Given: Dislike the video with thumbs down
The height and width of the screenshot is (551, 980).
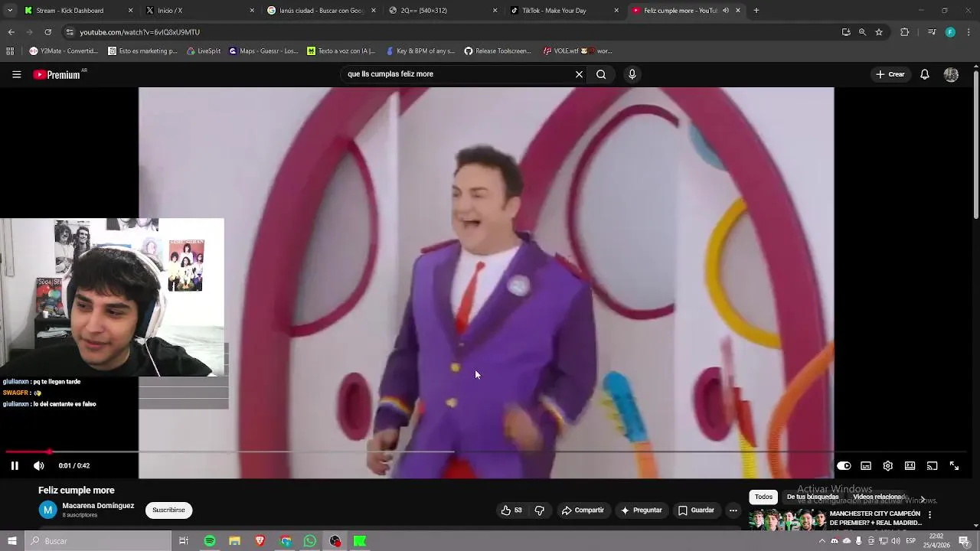Looking at the screenshot, I should click(x=539, y=510).
